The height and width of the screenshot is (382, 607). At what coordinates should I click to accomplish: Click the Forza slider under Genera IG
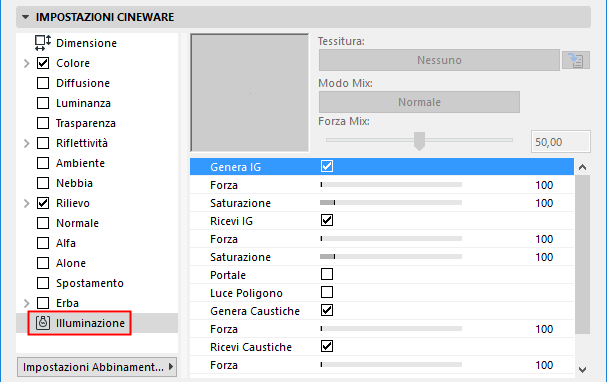[x=391, y=185]
